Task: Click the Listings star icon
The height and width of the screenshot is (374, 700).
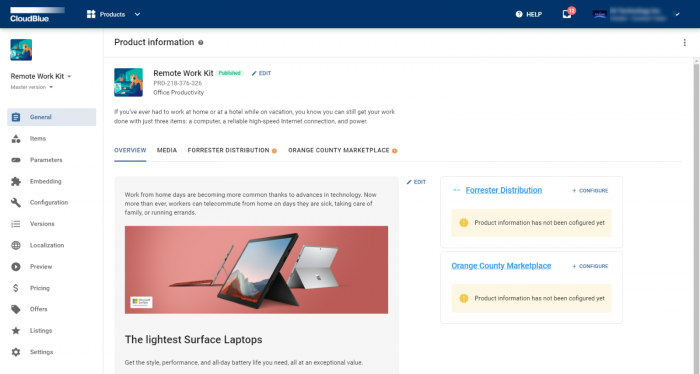Action: click(16, 331)
